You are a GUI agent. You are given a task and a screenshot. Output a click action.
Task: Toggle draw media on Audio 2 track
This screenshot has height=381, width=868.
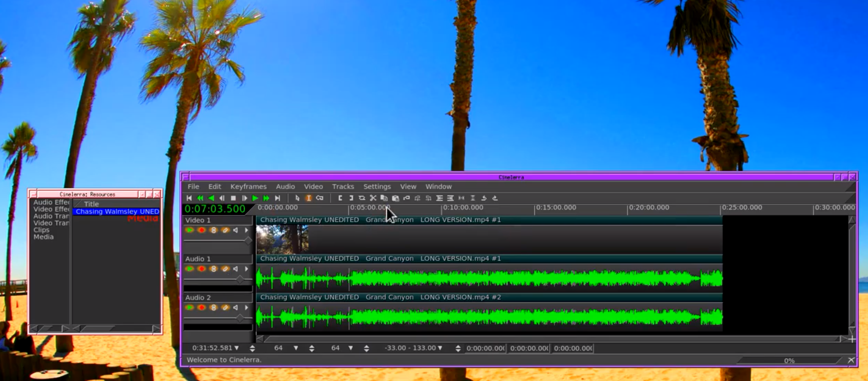tap(225, 307)
